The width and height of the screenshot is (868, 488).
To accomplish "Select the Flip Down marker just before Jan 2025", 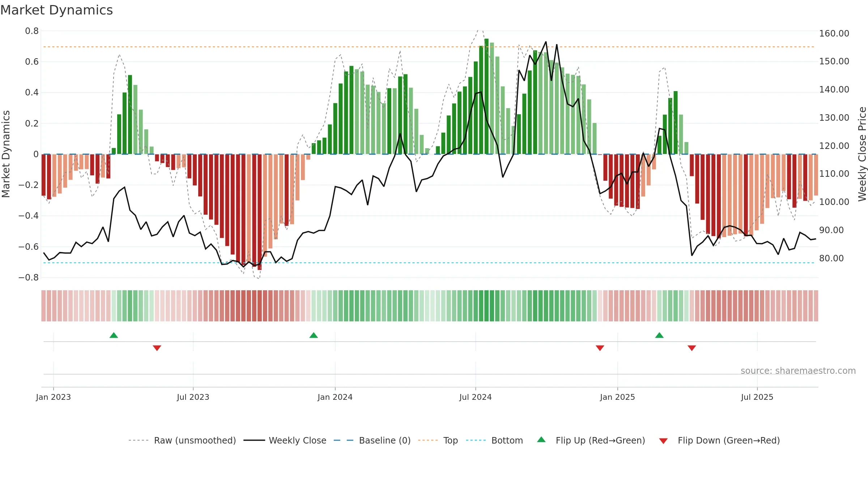I will tap(600, 348).
